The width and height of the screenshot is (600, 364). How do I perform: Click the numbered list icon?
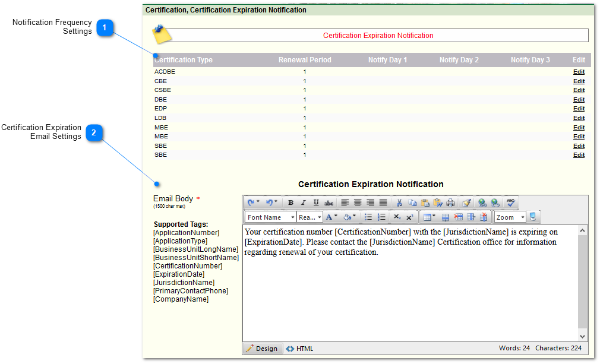tap(381, 217)
